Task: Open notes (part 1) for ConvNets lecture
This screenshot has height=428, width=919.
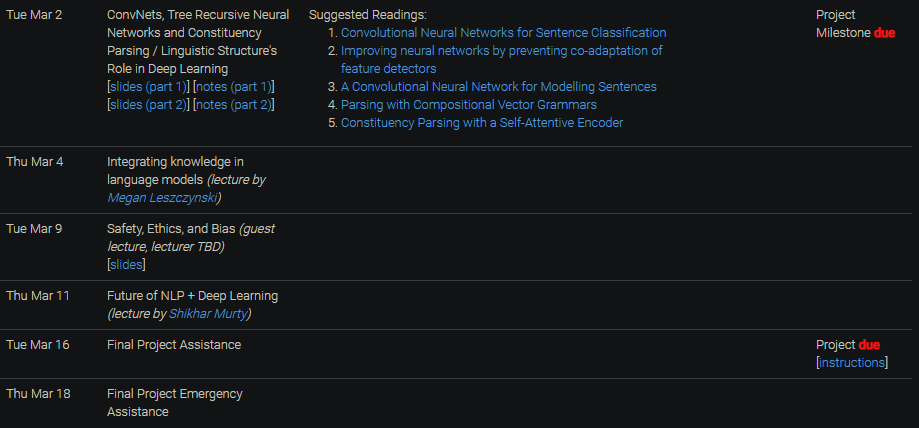Action: (x=234, y=87)
